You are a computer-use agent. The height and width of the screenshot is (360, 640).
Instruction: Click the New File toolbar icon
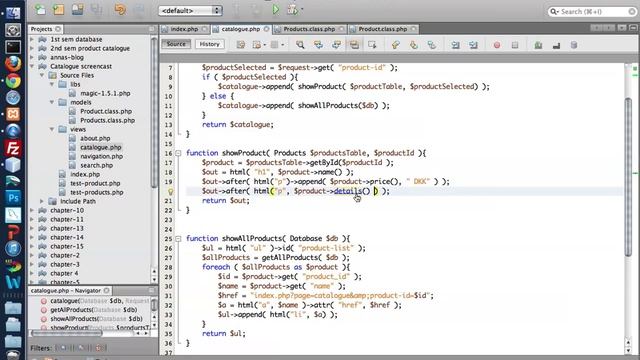click(40, 9)
